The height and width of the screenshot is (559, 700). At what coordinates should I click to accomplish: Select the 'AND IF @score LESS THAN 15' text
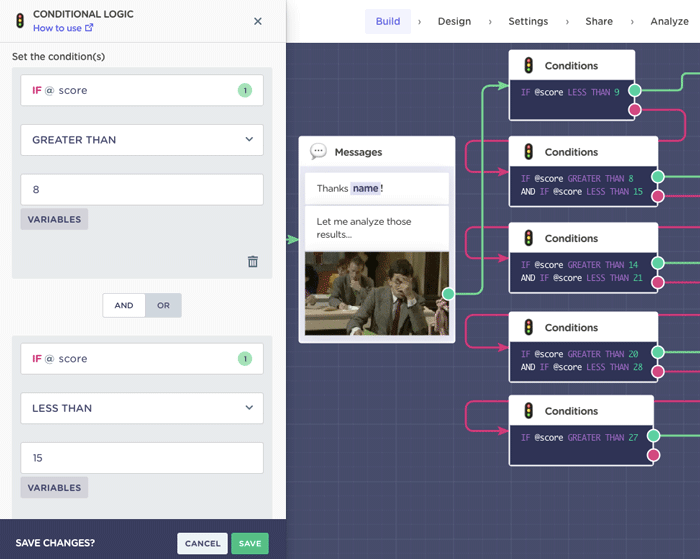(582, 192)
